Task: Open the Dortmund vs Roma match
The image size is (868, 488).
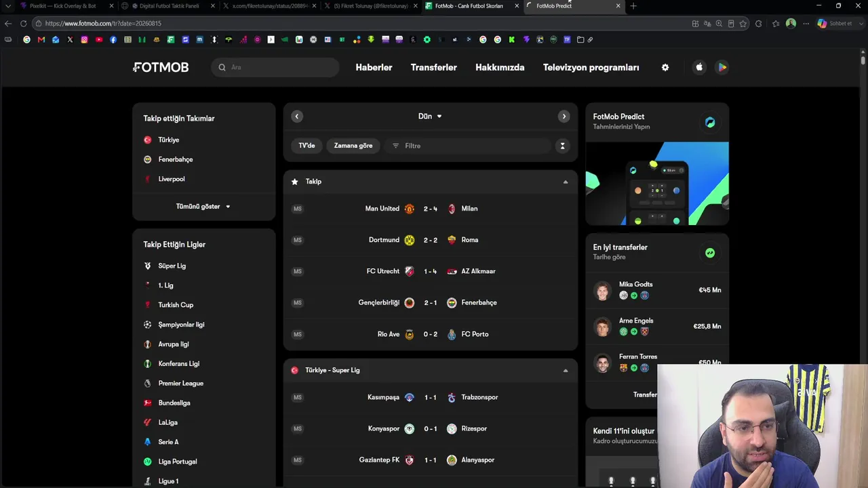Action: [x=431, y=240]
